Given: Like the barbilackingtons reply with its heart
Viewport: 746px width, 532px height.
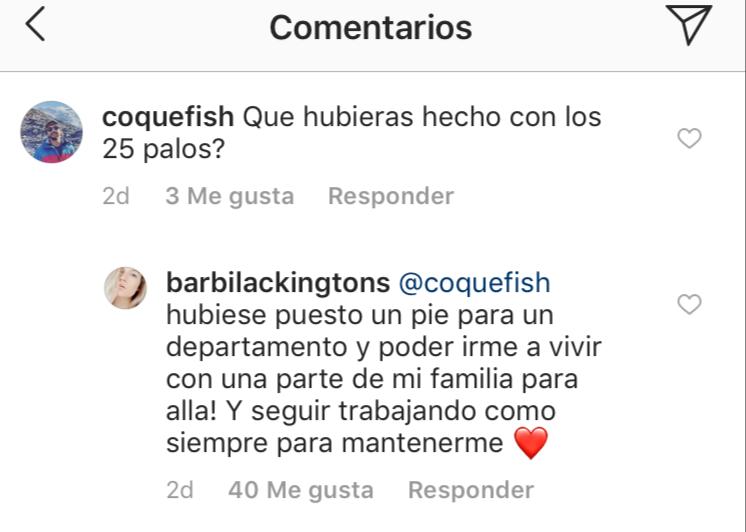Looking at the screenshot, I should click(689, 305).
